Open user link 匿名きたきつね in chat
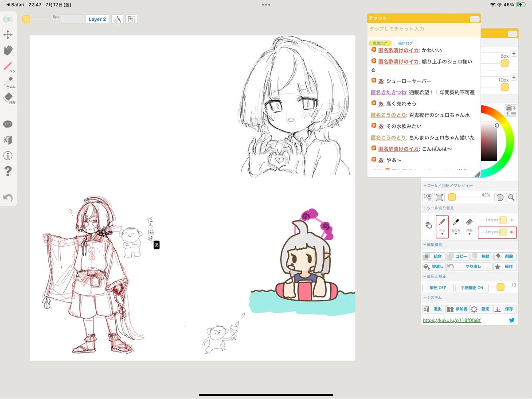This screenshot has height=399, width=532. coord(387,92)
